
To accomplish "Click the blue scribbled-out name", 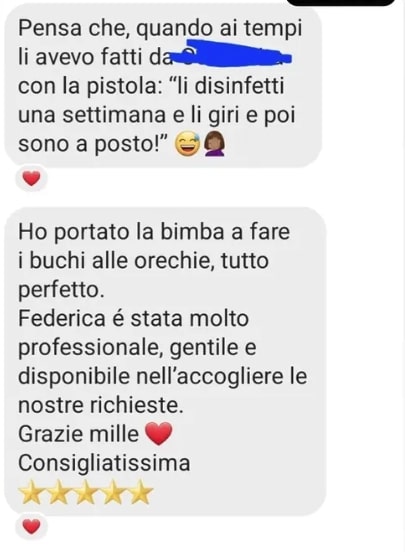I will (x=231, y=56).
